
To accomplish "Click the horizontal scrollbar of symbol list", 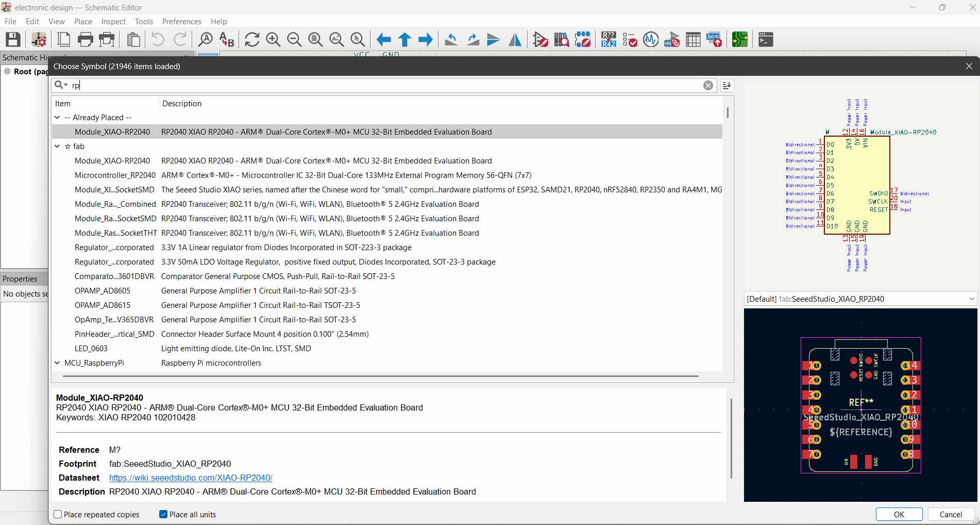I will pyautogui.click(x=380, y=376).
